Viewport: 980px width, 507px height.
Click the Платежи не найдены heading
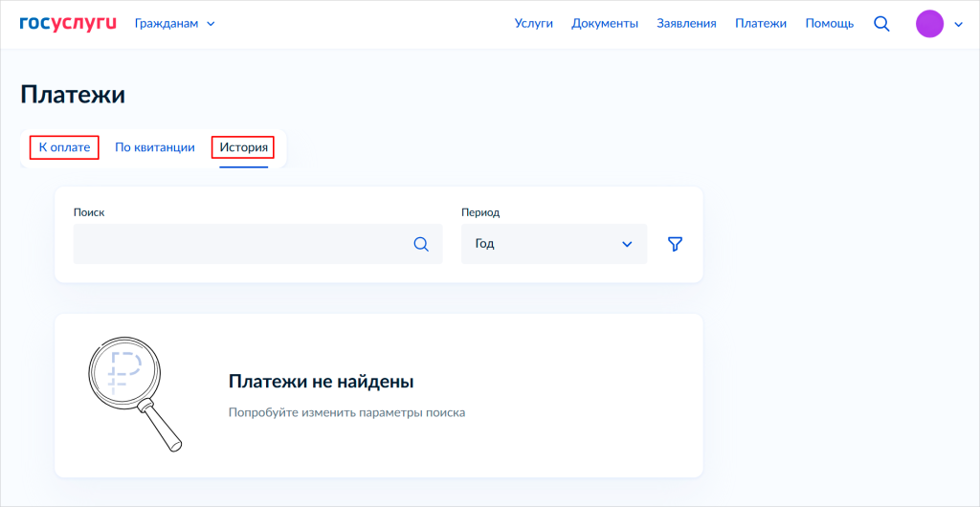pos(321,382)
